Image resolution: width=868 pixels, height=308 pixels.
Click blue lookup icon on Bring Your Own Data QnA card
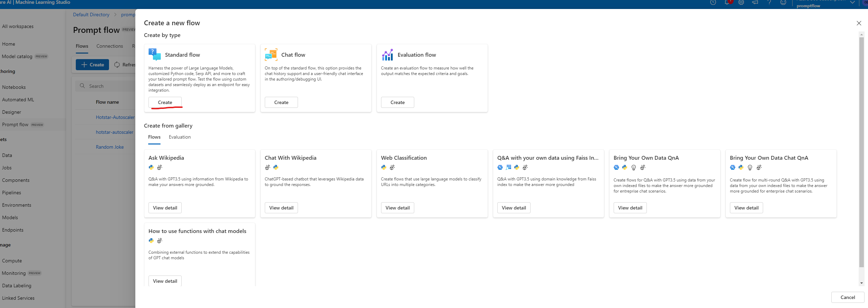pos(616,167)
